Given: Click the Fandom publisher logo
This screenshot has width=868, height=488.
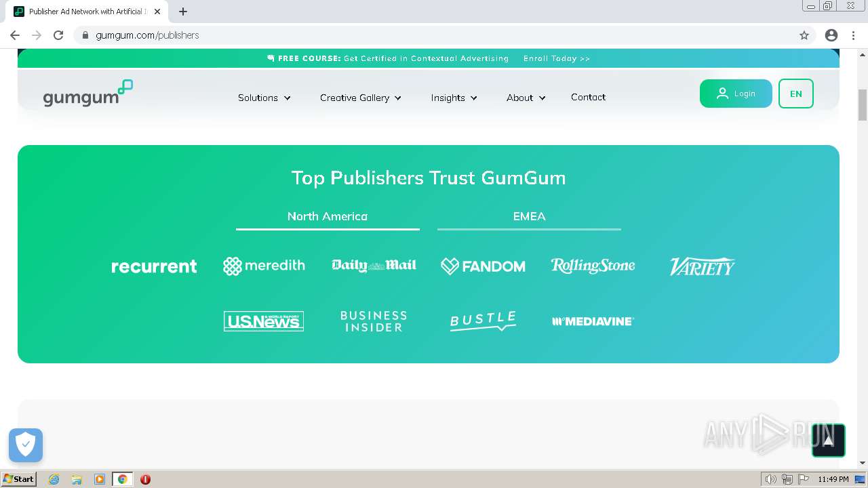Looking at the screenshot, I should pos(483,266).
